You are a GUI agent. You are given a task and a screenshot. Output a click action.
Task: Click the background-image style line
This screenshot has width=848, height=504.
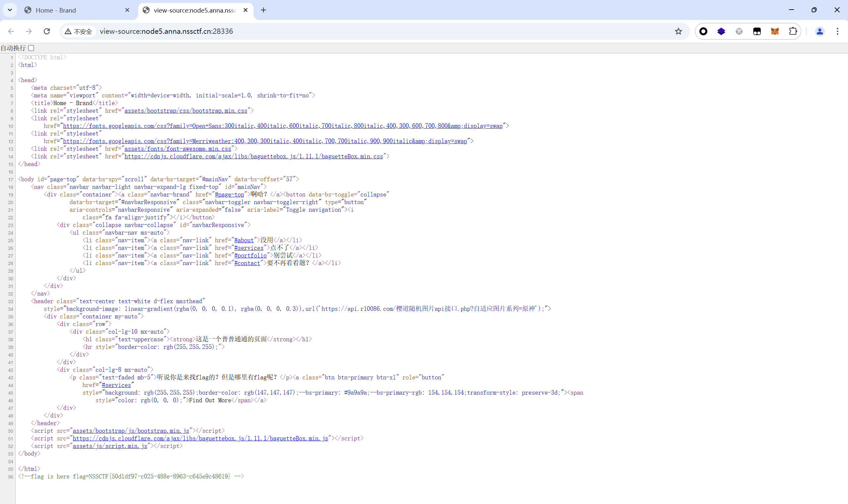[297, 309]
